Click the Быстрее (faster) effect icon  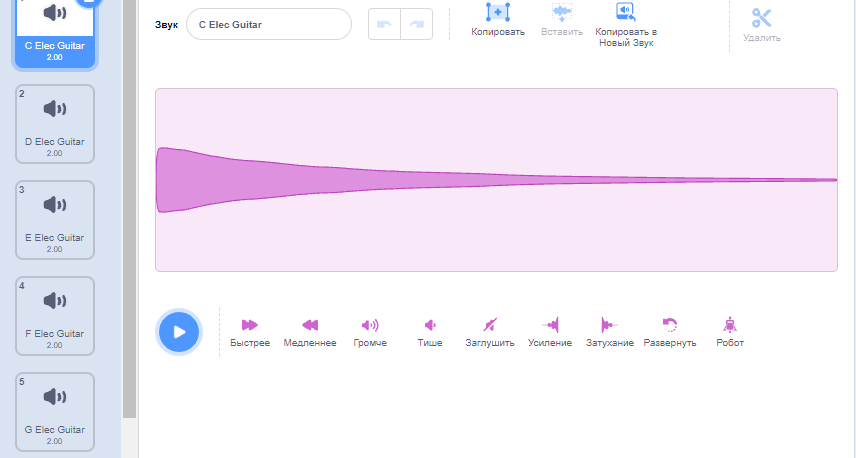click(249, 325)
